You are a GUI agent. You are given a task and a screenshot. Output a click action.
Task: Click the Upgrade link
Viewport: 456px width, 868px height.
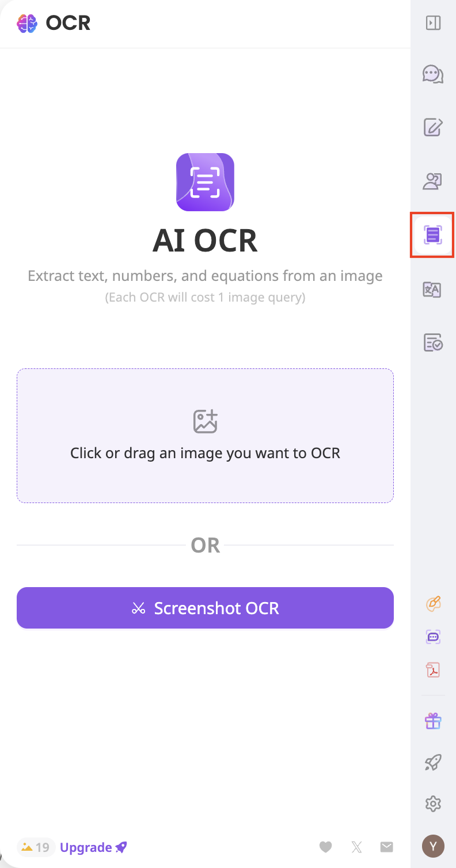tap(85, 847)
